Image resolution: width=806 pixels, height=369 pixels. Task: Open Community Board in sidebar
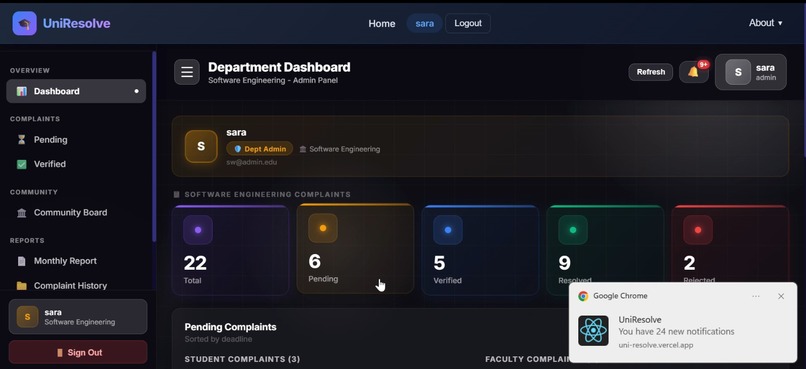76,213
